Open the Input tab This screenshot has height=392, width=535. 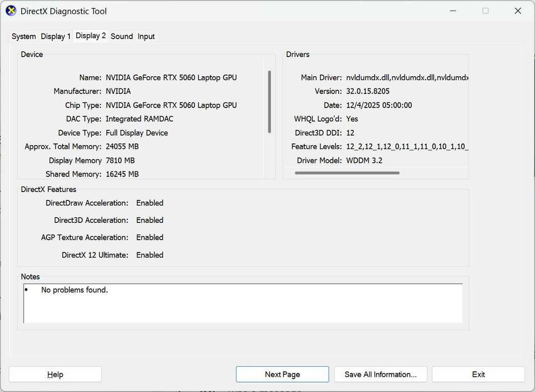coord(146,36)
